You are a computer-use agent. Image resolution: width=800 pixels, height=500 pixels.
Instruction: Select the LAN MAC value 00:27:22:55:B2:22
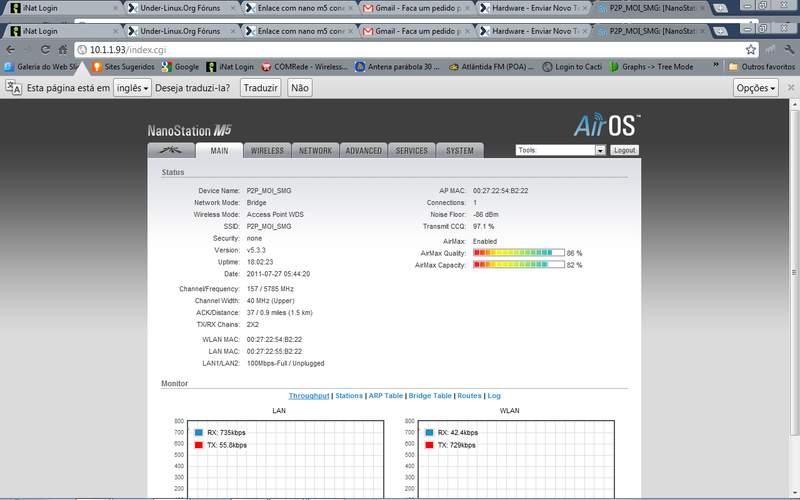point(274,352)
